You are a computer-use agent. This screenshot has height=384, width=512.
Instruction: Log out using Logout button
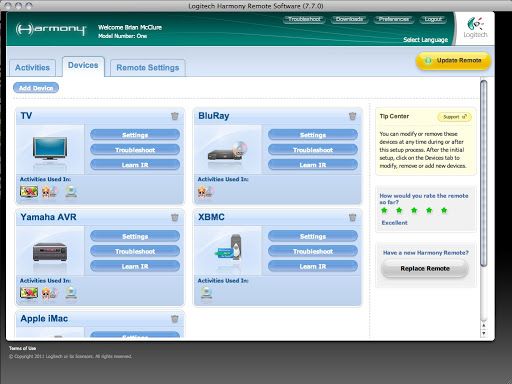tap(433, 19)
